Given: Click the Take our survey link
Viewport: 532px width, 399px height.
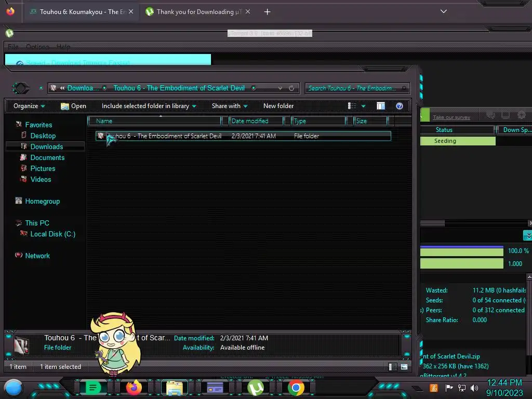Looking at the screenshot, I should point(451,117).
